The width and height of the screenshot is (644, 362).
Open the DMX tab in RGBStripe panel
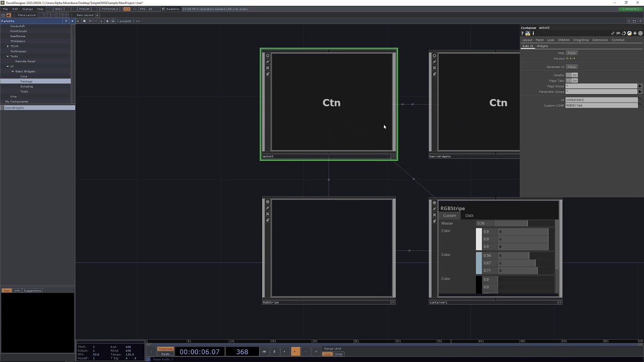[x=469, y=216]
